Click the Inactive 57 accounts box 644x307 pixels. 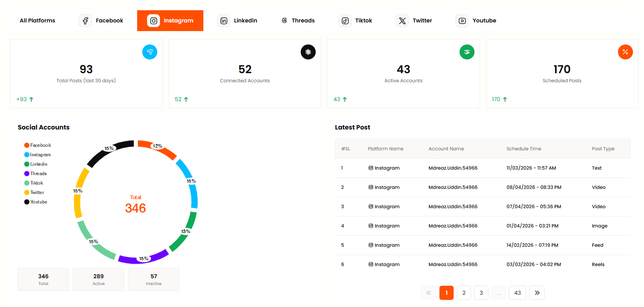click(x=154, y=279)
